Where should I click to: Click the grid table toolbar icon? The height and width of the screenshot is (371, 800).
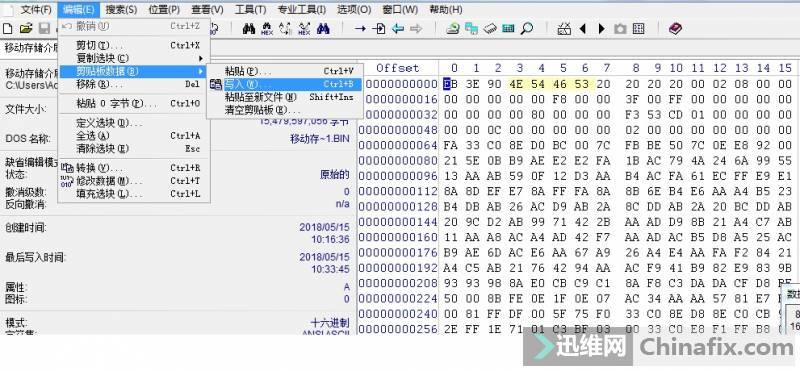(x=638, y=29)
